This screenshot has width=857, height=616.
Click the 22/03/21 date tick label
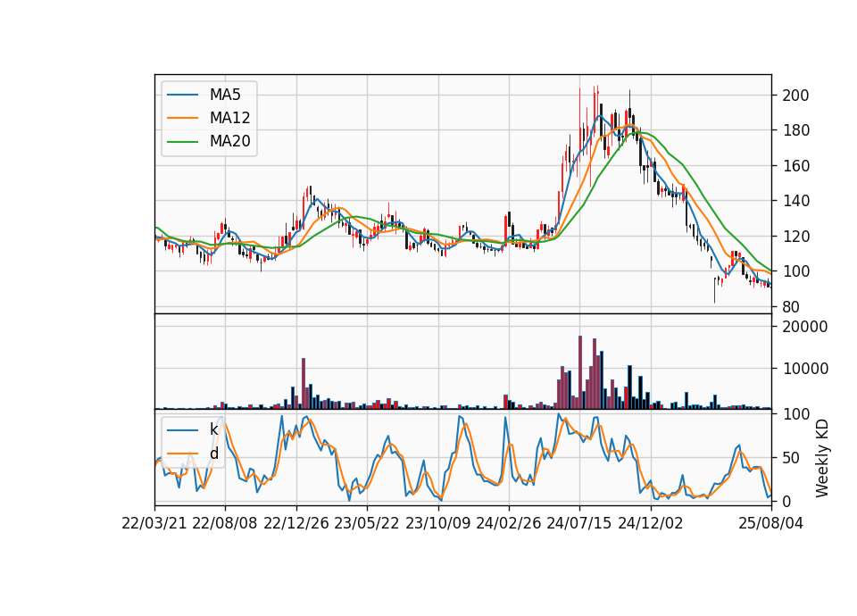click(154, 524)
